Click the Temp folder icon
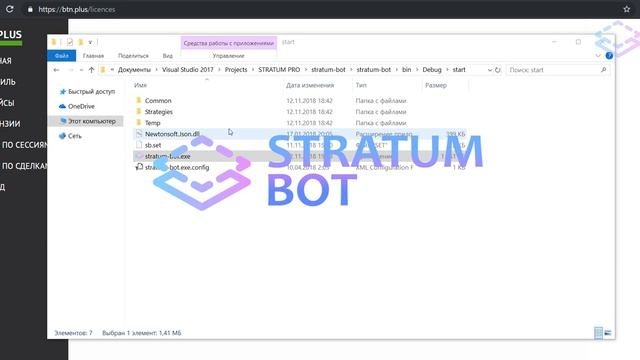Viewport: 640px width, 360px height. (139, 122)
